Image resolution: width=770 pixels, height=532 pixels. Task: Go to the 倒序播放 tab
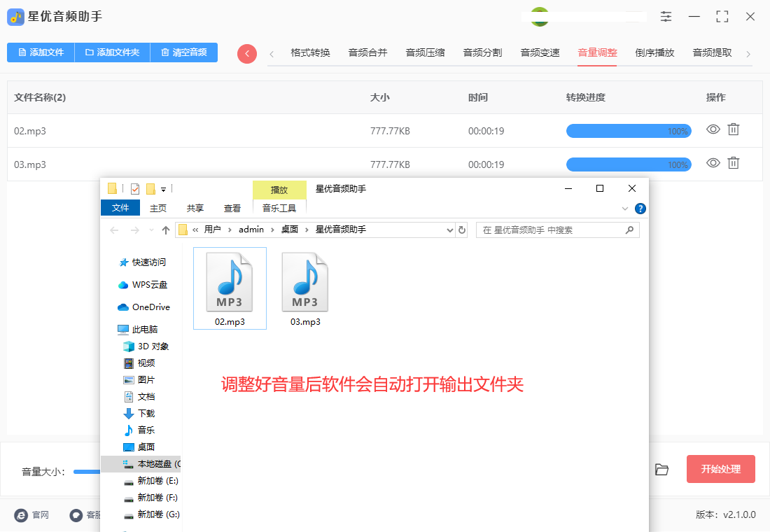654,52
